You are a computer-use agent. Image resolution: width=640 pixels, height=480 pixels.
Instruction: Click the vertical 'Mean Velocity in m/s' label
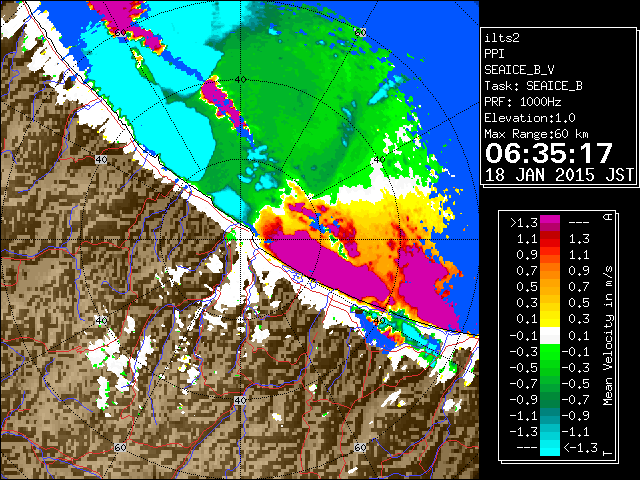tap(608, 336)
